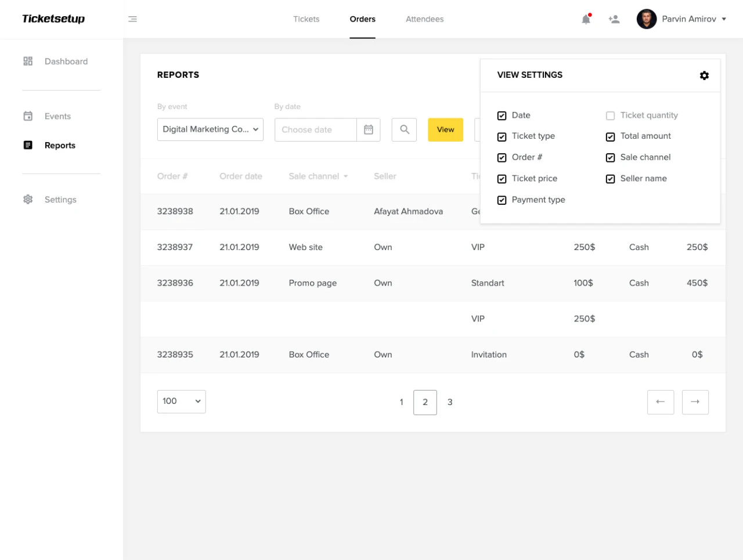743x560 pixels.
Task: Select page 3 in pagination
Action: pyautogui.click(x=450, y=402)
